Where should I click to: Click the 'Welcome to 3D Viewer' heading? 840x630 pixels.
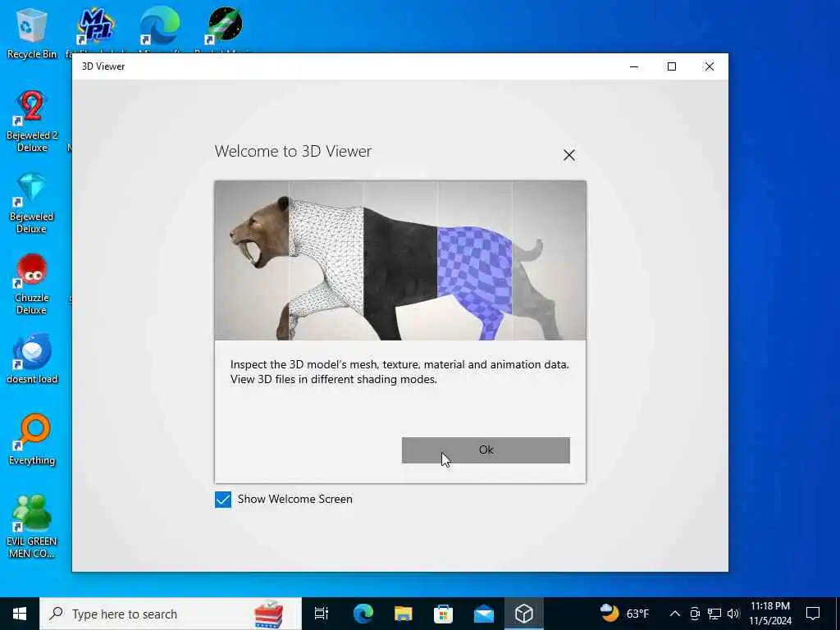coord(293,152)
